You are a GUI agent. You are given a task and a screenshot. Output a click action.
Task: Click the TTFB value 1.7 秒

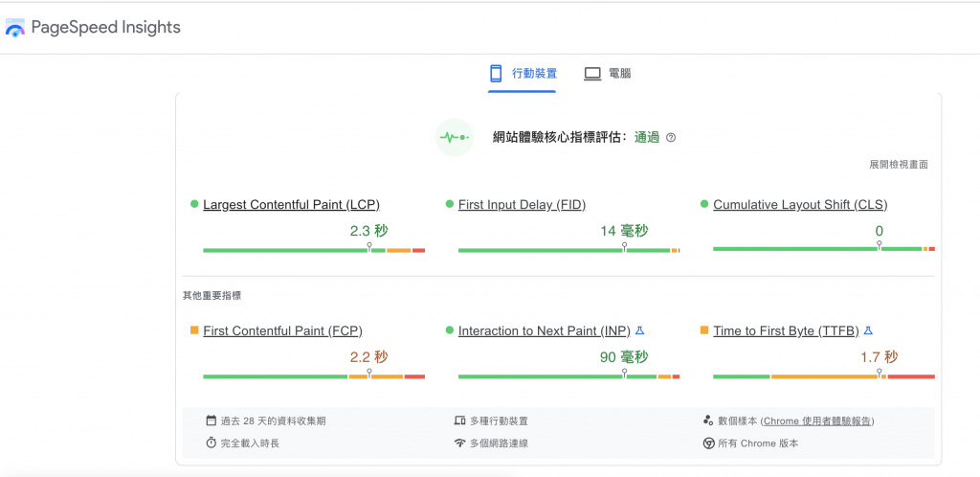point(879,357)
